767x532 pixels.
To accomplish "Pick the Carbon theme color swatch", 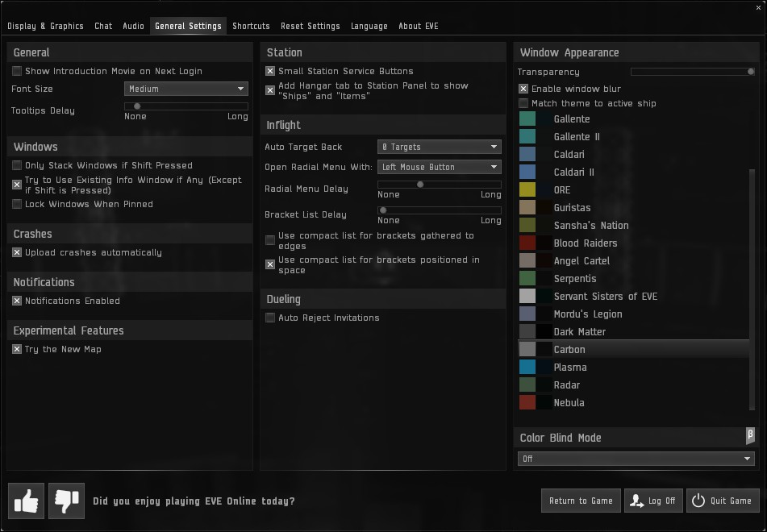I will 527,349.
